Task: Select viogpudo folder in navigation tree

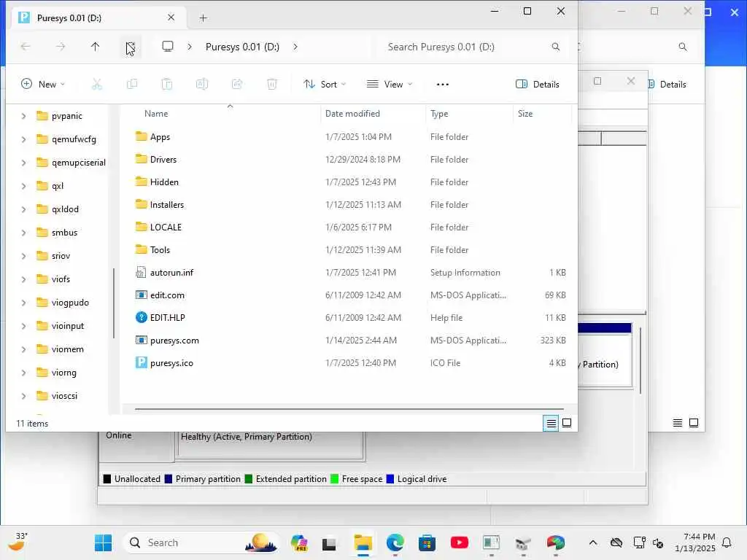Action: [x=70, y=303]
